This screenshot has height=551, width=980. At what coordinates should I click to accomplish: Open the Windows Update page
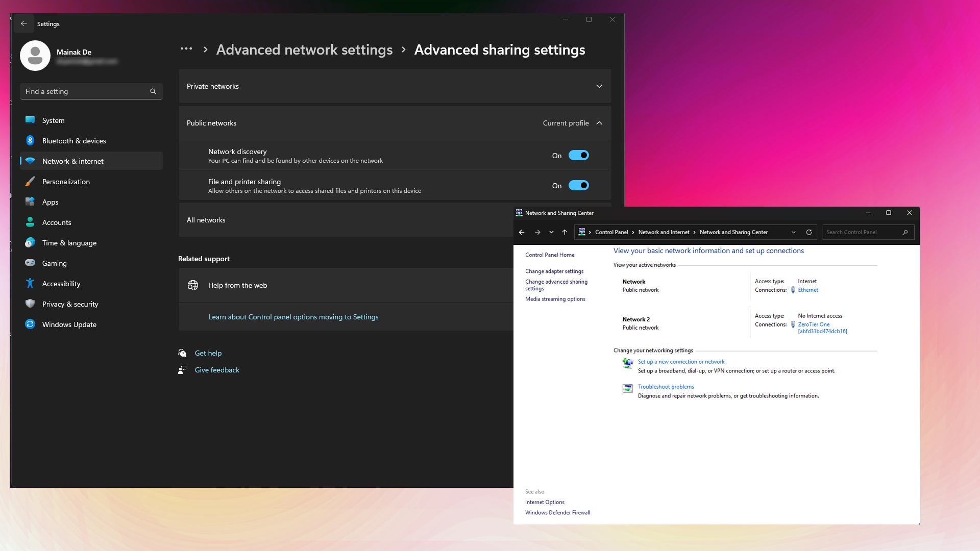coord(91,324)
